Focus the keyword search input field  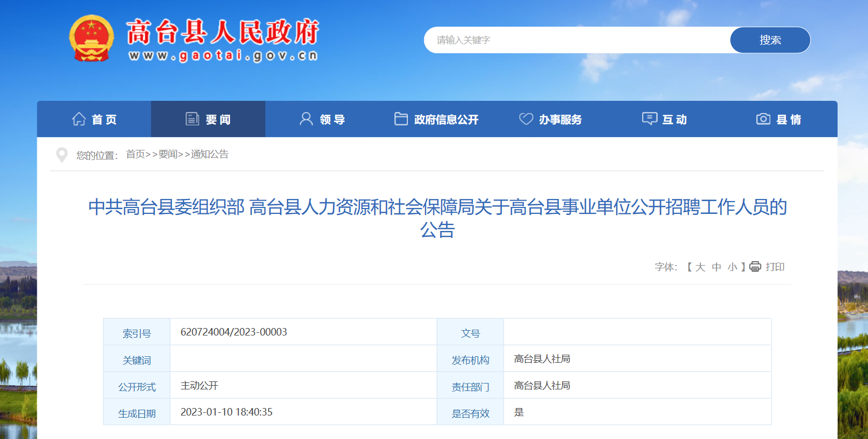point(577,40)
